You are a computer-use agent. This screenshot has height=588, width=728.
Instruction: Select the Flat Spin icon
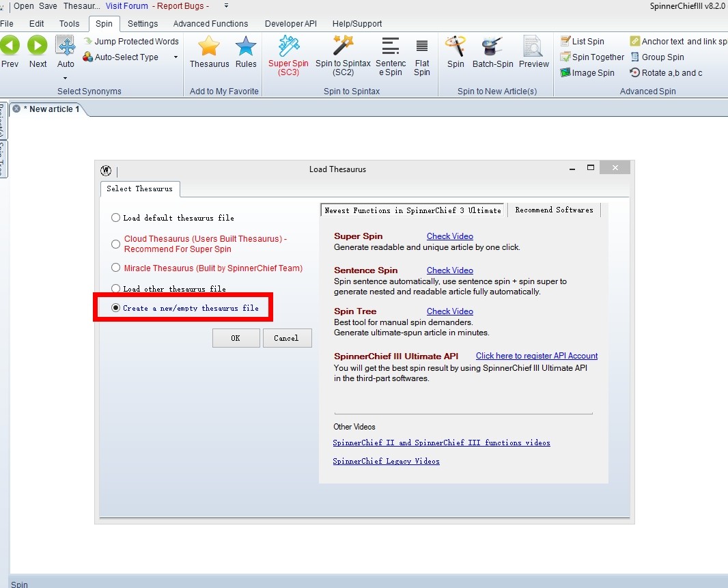[x=422, y=47]
